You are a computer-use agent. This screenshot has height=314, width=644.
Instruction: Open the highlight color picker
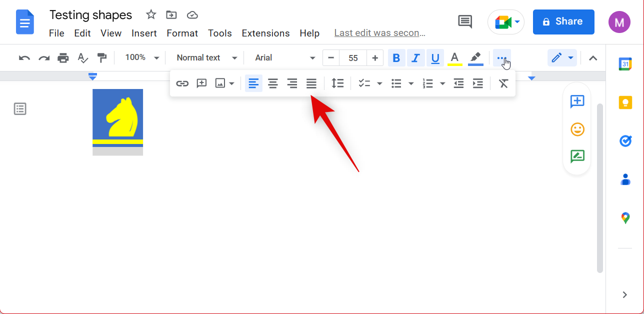(475, 58)
